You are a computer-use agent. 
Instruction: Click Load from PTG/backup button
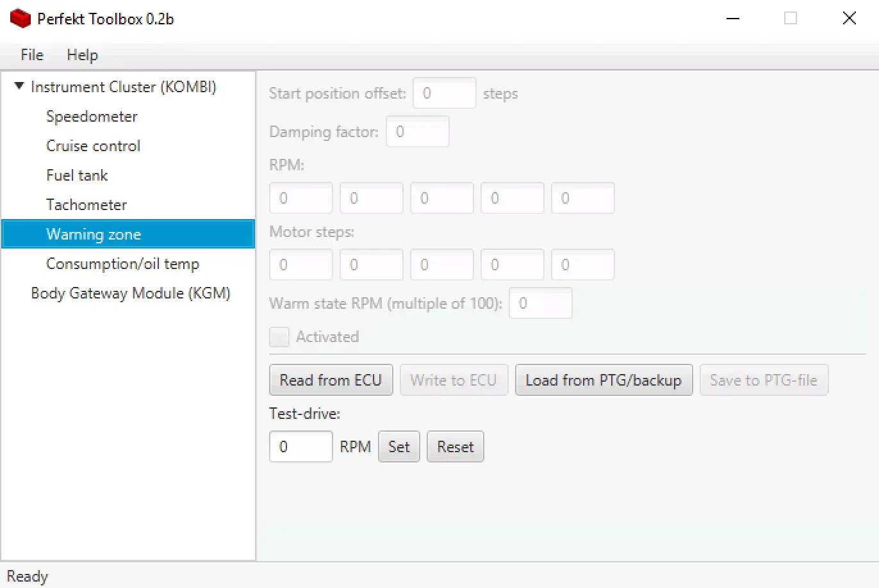[604, 380]
